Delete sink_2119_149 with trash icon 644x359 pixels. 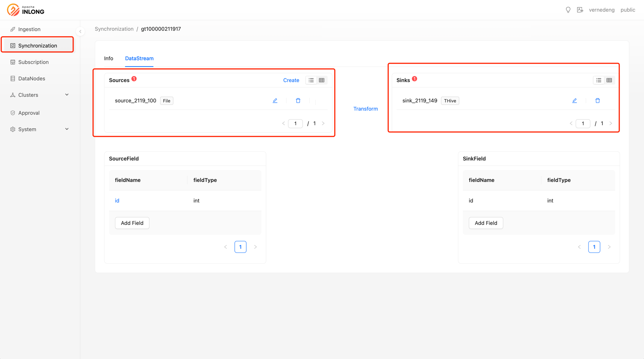tap(597, 100)
